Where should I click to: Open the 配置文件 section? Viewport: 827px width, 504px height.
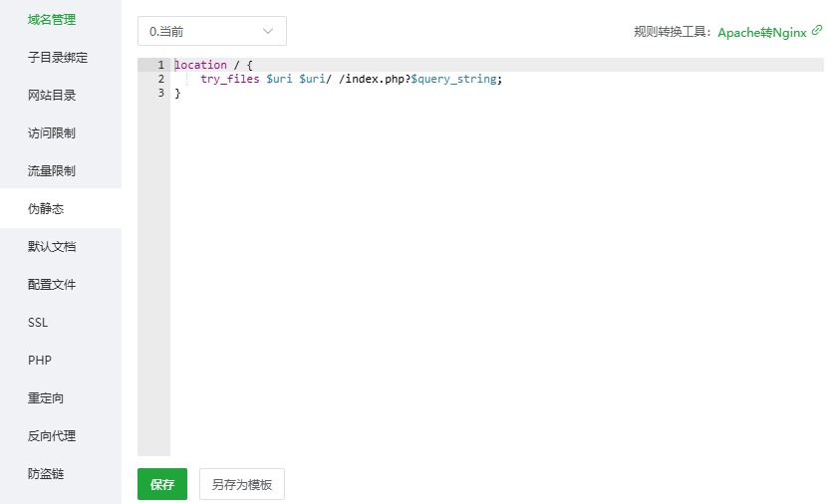(52, 284)
